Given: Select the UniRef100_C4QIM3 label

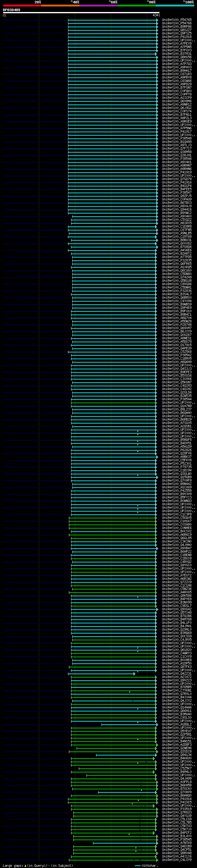Looking at the screenshot, I should click(177, 386).
